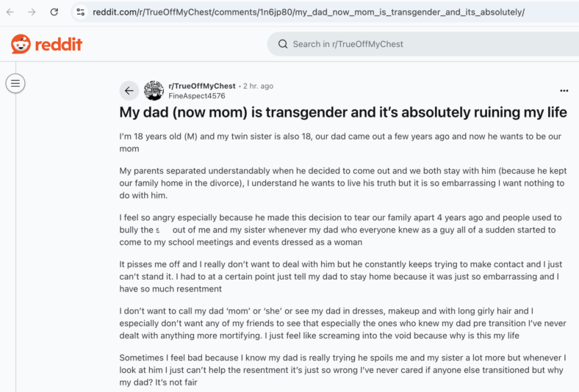This screenshot has width=579, height=392.
Task: Focus the Search in r/TrueOffMyChest field
Action: [422, 44]
